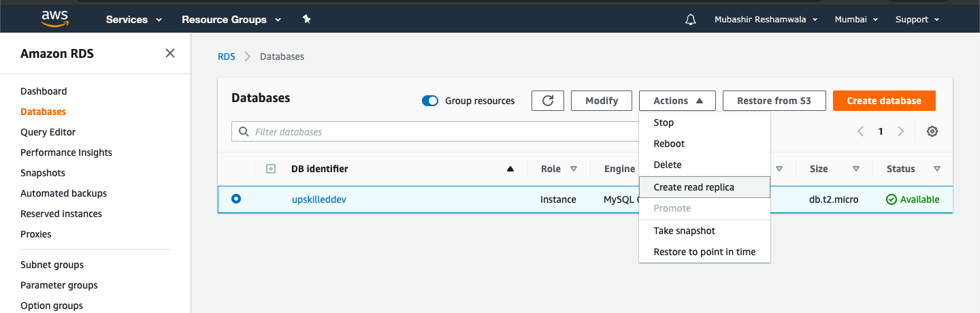The height and width of the screenshot is (313, 980).
Task: Click Restore from S3 button
Action: click(774, 101)
